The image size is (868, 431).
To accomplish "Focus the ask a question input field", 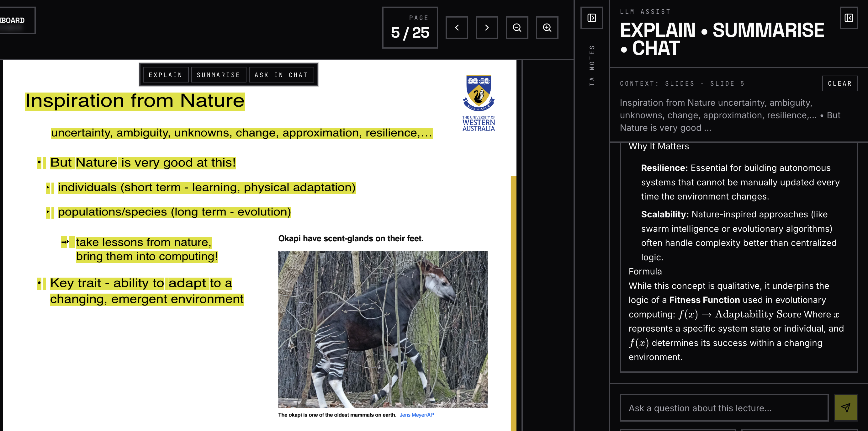I will coord(724,408).
